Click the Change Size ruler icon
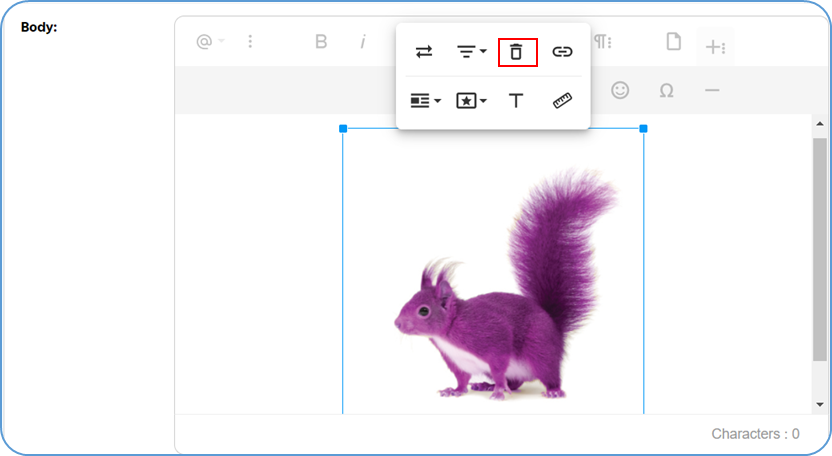832x456 pixels. 563,101
